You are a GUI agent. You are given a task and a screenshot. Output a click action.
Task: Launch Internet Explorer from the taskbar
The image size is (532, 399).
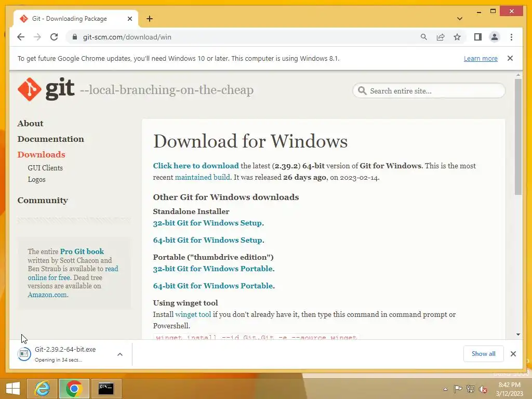(42, 389)
